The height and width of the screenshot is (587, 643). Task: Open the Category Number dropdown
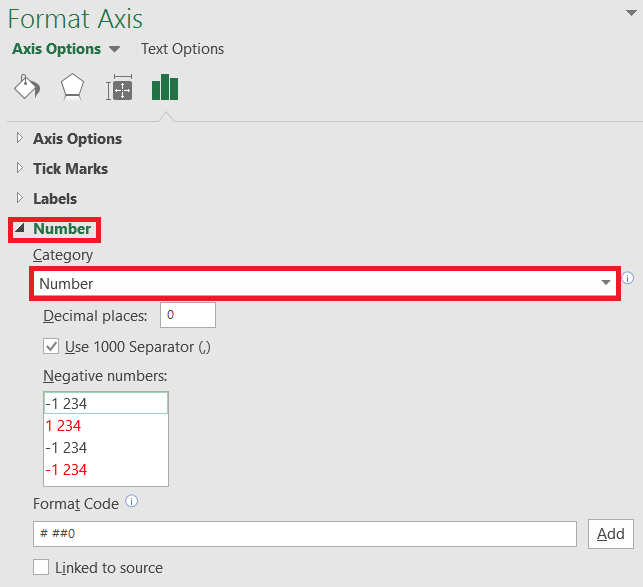325,283
